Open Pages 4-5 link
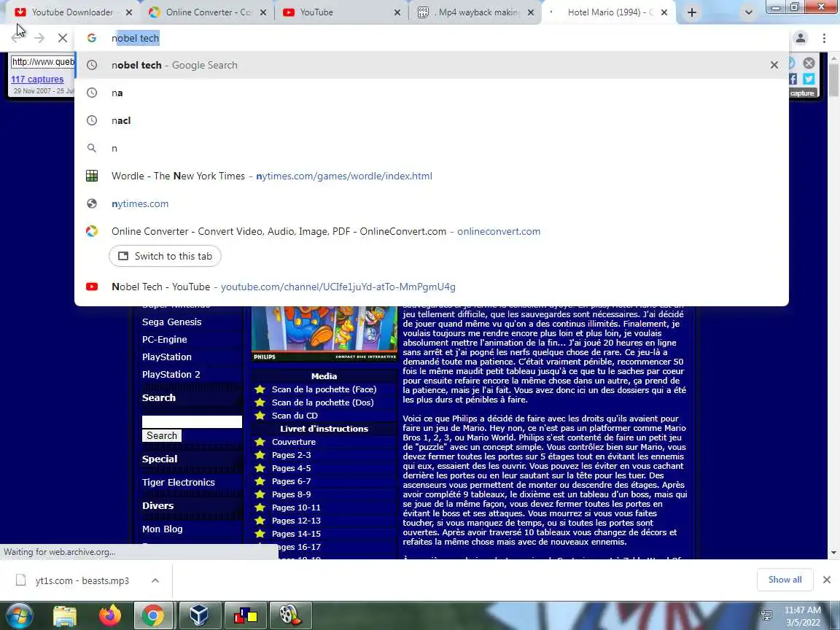The width and height of the screenshot is (840, 630). point(292,468)
